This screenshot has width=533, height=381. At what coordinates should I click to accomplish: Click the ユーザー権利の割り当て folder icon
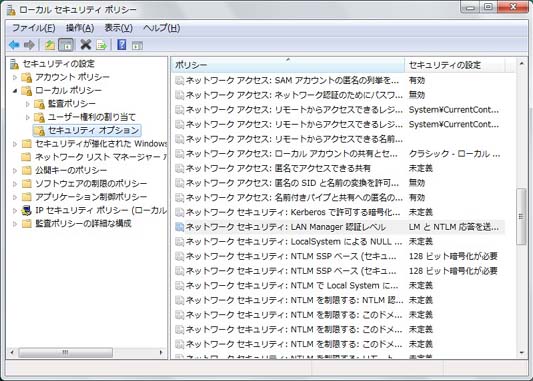39,117
